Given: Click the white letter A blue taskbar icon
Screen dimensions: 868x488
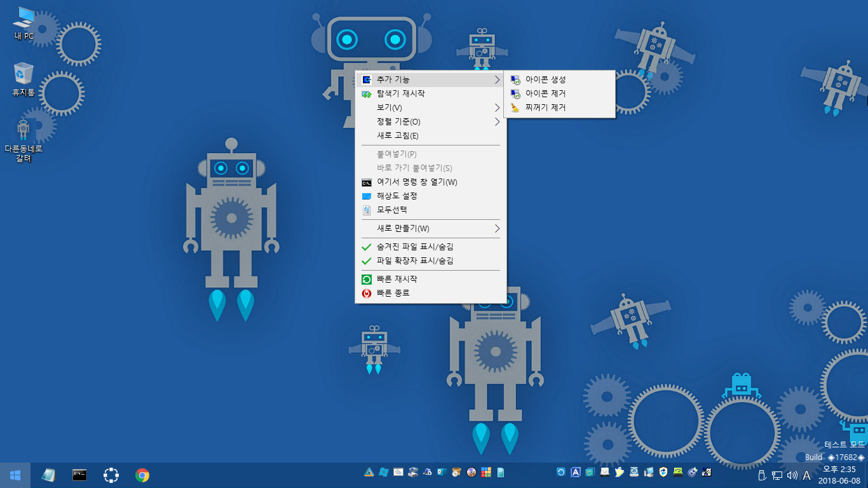Looking at the screenshot, I should 576,472.
